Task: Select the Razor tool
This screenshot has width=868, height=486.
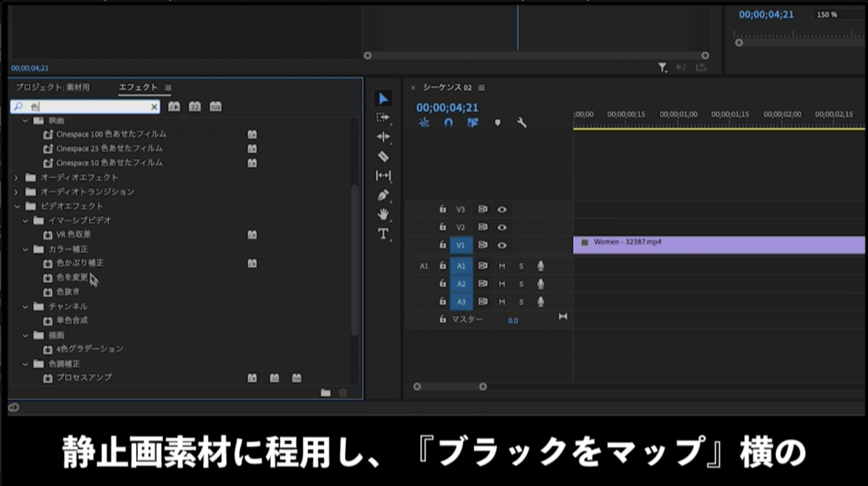Action: pyautogui.click(x=383, y=156)
